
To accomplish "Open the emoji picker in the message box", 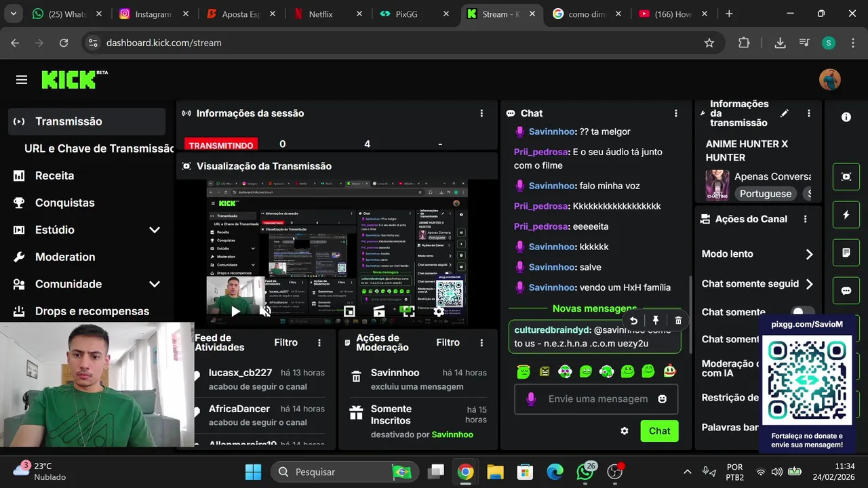I will (x=663, y=399).
